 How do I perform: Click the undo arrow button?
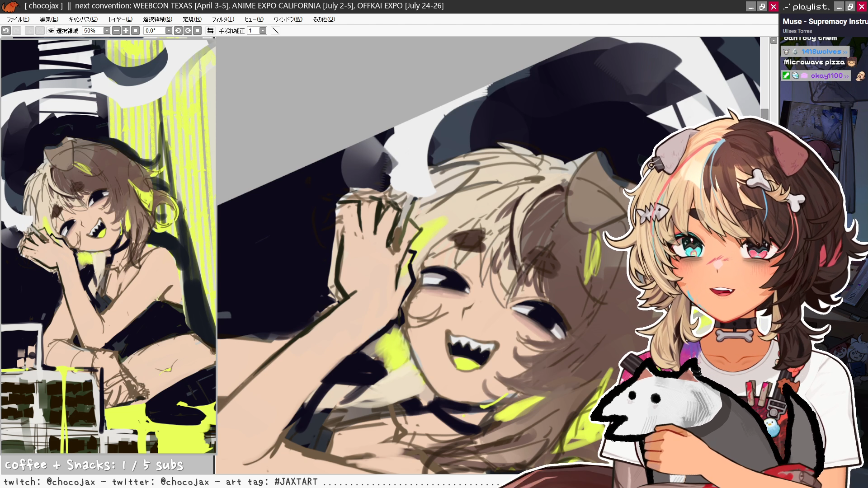6,31
